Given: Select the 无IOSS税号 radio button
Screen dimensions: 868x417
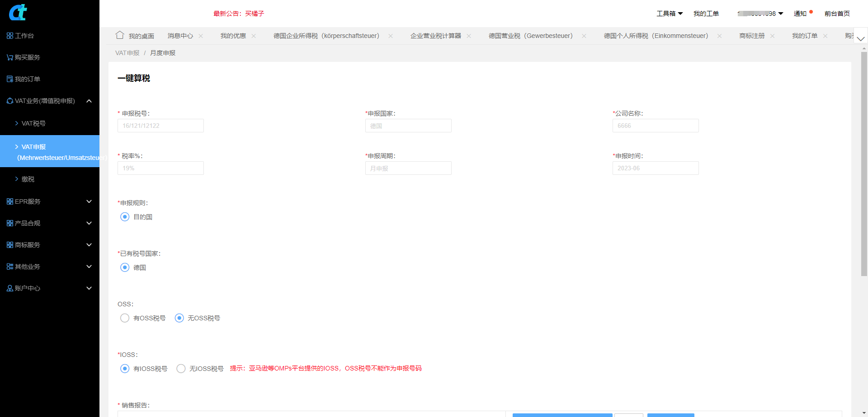Looking at the screenshot, I should point(181,369).
